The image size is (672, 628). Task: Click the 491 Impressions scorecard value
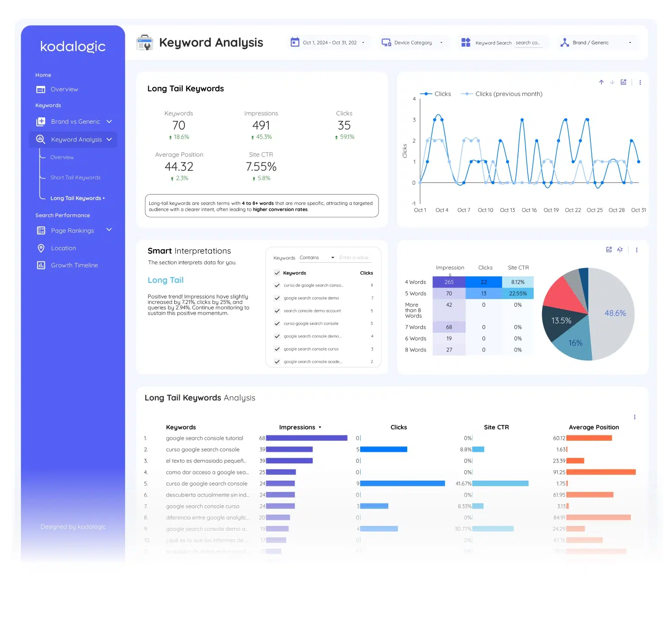pos(261,126)
